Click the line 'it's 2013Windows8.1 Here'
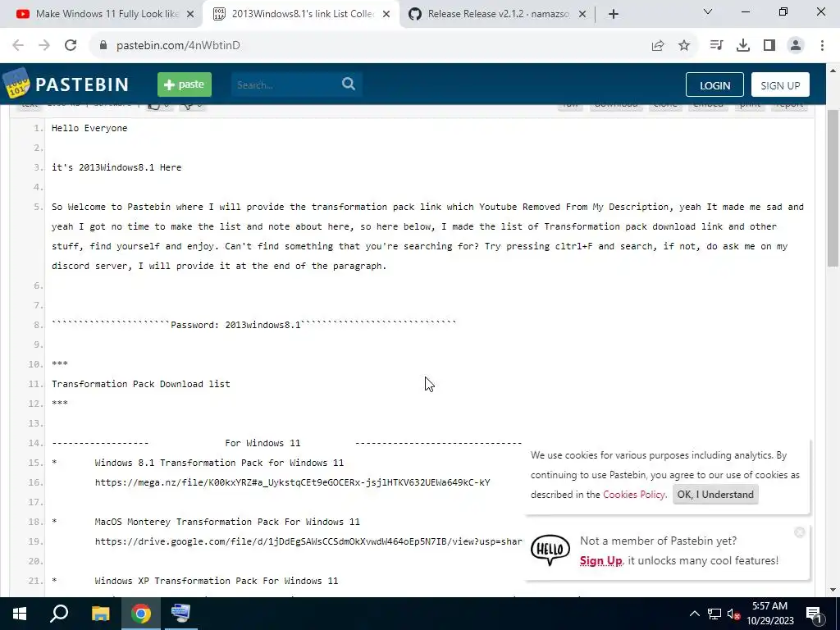The image size is (840, 630). pos(116,167)
